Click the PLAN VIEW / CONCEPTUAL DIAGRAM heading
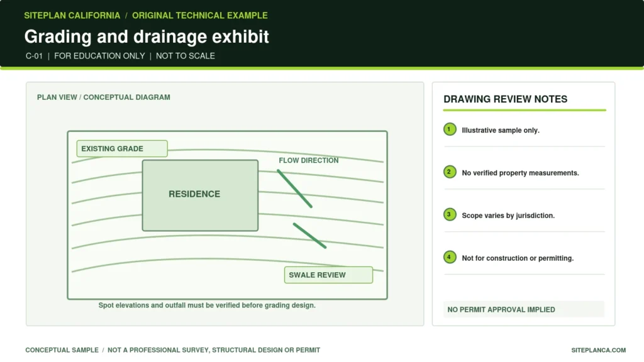This screenshot has width=644, height=362. coord(104,97)
